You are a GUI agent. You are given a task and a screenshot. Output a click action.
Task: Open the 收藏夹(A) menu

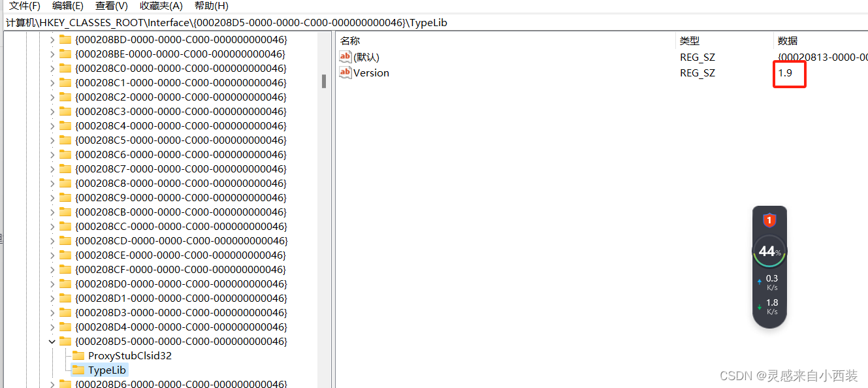(x=160, y=6)
